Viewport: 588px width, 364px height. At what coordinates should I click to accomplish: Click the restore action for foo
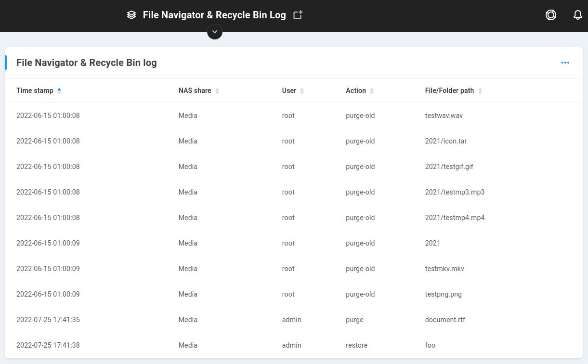(x=357, y=345)
